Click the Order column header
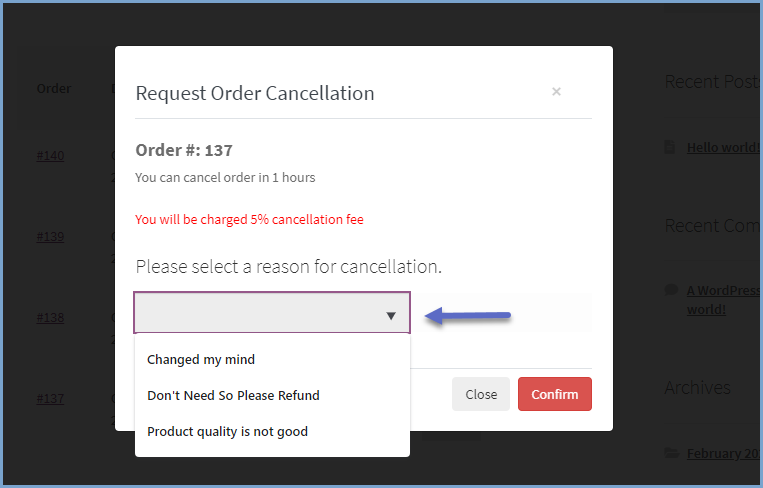Viewport: 763px width, 488px height. pyautogui.click(x=54, y=89)
